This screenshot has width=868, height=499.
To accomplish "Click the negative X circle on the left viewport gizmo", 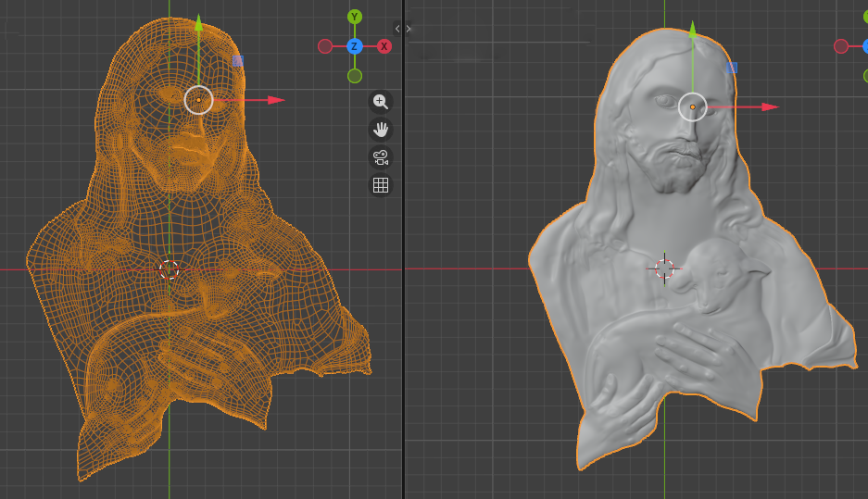I will click(x=325, y=46).
